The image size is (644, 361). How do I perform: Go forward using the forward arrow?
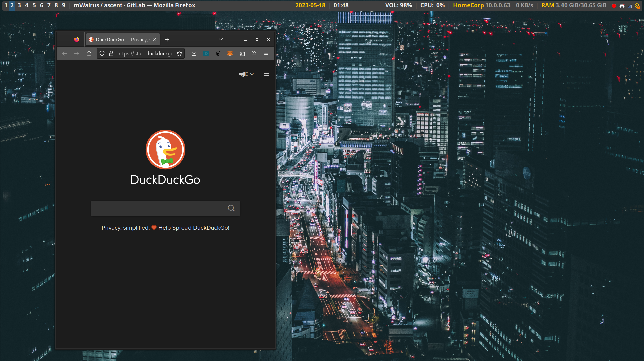pyautogui.click(x=77, y=53)
